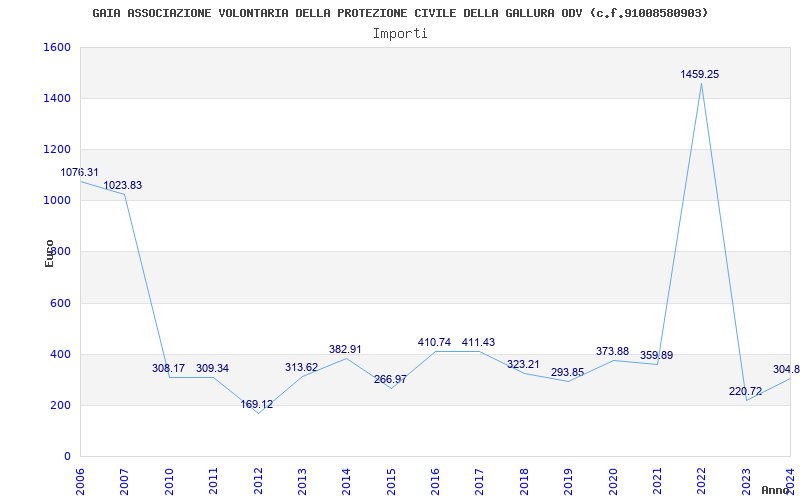This screenshot has height=500, width=800.
Task: Select the lowest value label 169.12
Action: point(257,405)
